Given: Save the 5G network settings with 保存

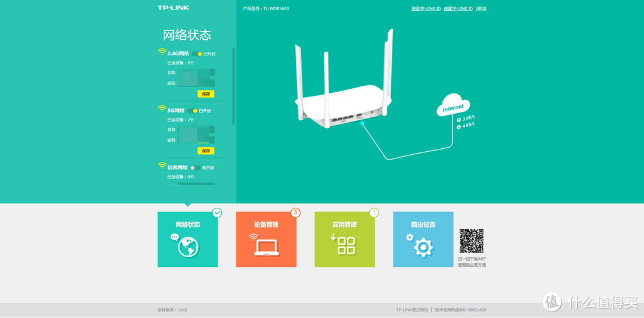Looking at the screenshot, I should point(206,151).
